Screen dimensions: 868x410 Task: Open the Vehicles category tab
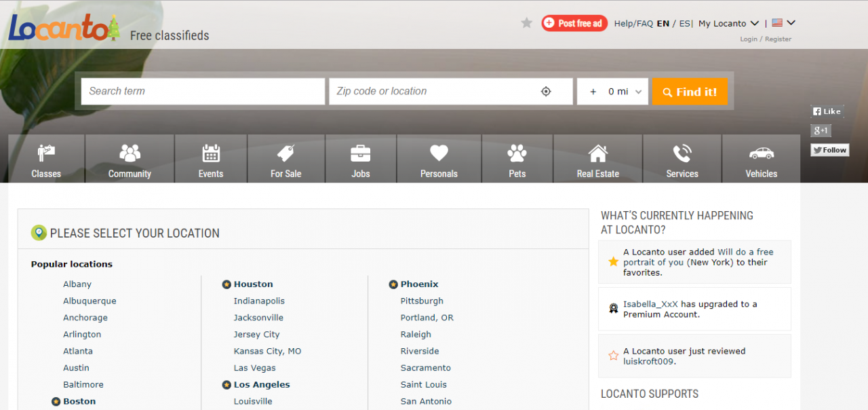761,159
